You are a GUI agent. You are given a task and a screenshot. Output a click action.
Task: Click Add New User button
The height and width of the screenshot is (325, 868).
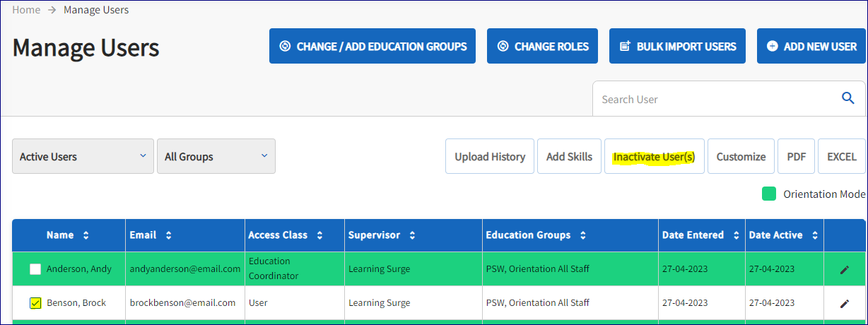click(x=812, y=46)
